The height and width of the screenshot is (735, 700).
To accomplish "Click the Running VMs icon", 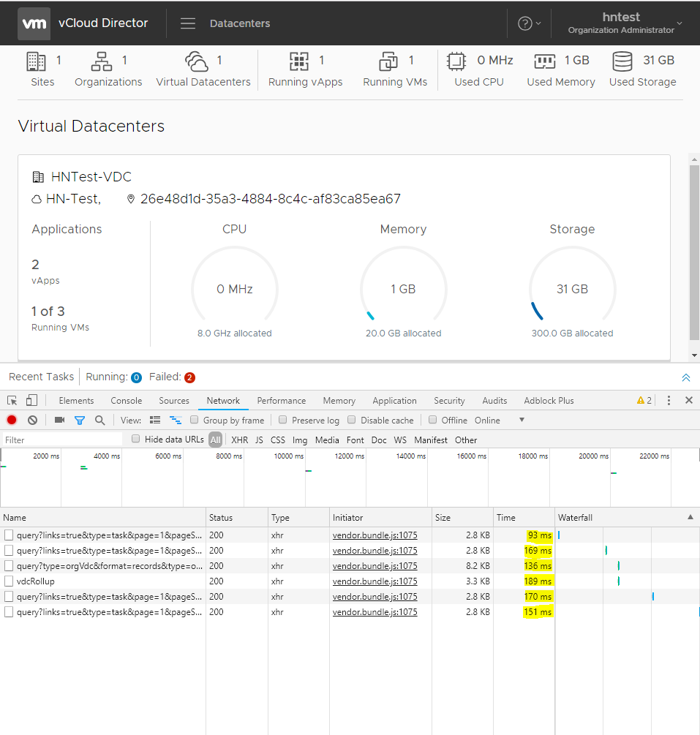I will point(388,61).
